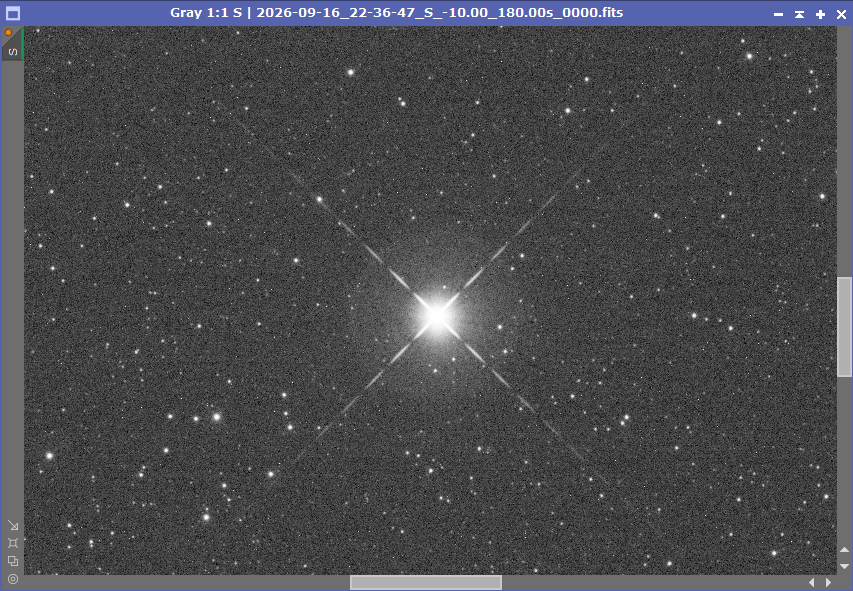
Task: Minimize the image window with the dash button
Action: (778, 14)
